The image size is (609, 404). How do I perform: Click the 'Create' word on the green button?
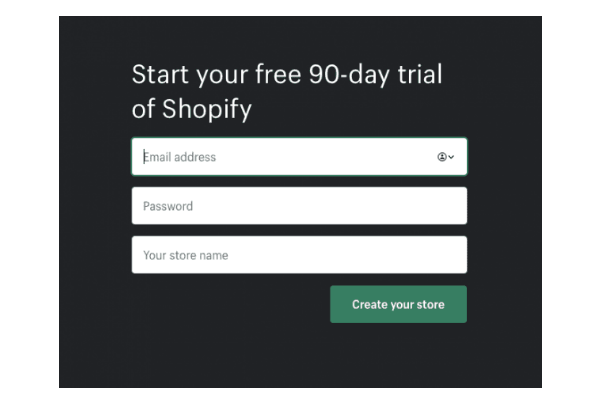click(x=369, y=305)
